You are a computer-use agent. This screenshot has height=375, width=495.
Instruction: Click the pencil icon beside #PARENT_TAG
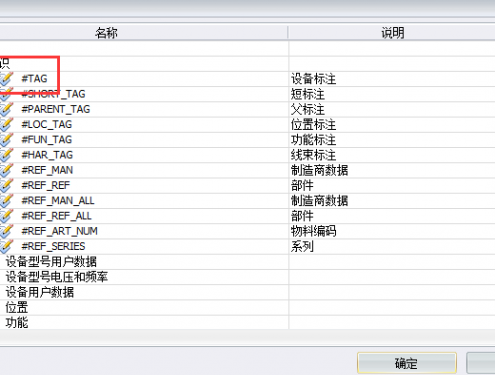pos(6,109)
